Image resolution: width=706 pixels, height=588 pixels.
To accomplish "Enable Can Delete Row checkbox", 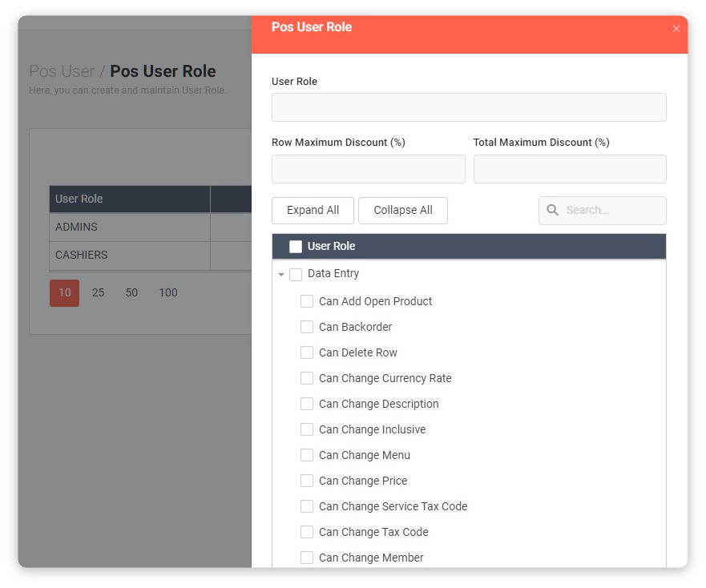I will [x=307, y=352].
